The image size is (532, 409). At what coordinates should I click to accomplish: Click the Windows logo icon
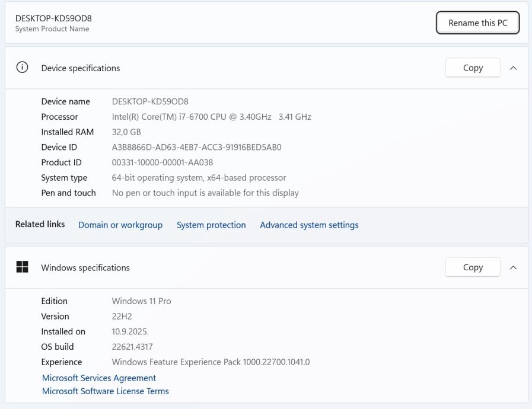23,267
